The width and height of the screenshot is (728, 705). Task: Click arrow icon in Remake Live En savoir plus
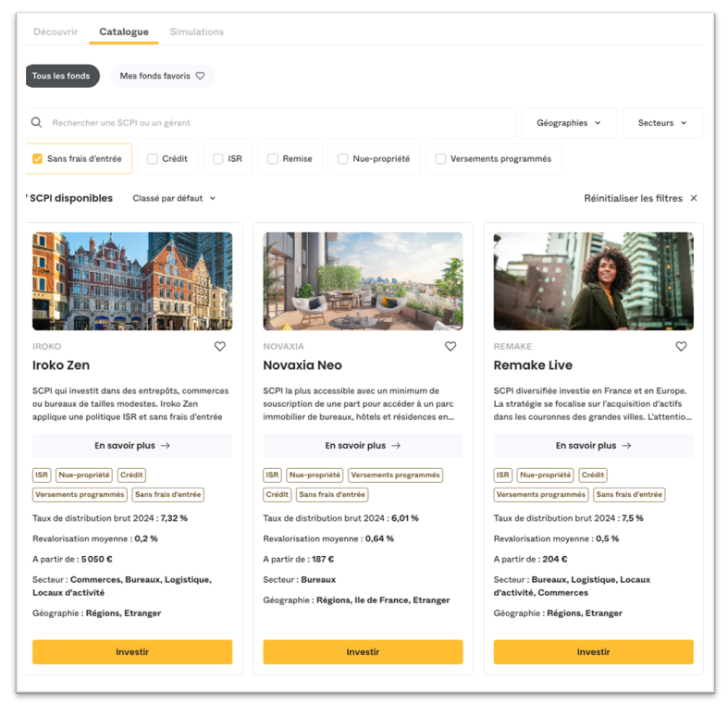pyautogui.click(x=626, y=445)
